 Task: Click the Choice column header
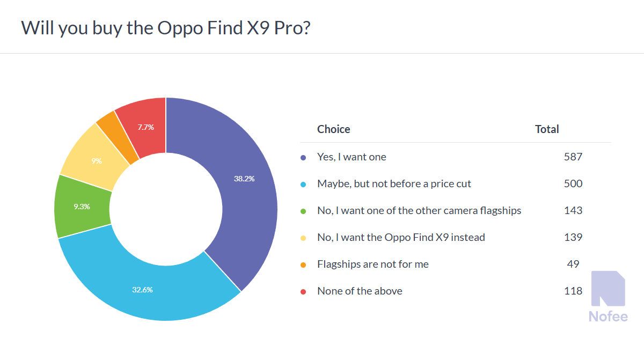[333, 129]
